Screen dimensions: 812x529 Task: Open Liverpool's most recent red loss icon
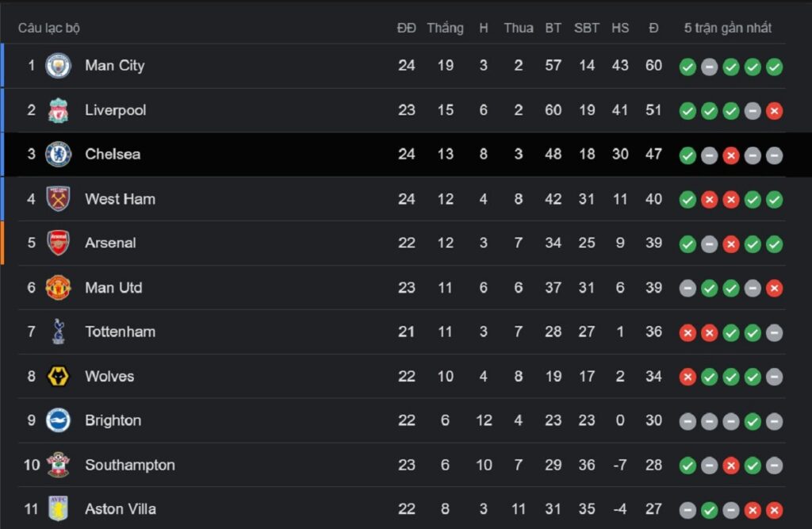774,111
